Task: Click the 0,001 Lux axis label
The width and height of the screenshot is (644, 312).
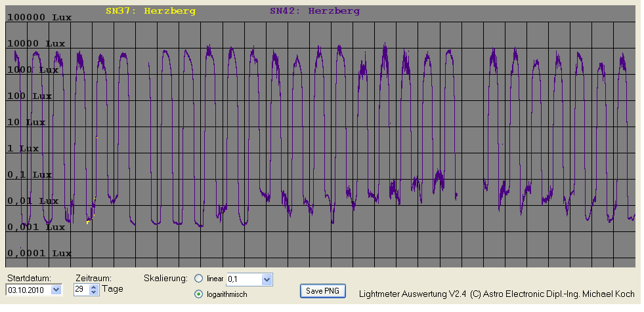Action: (36, 227)
